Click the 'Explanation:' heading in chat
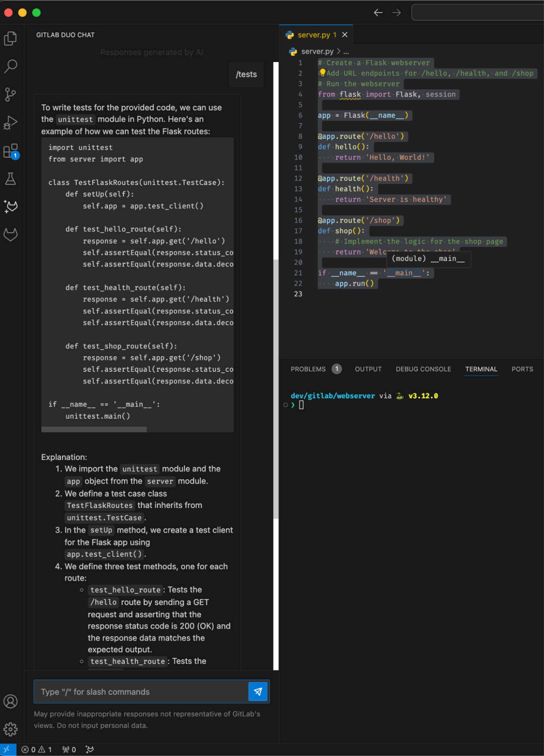Screen dimensions: 544x756 [x=64, y=457]
